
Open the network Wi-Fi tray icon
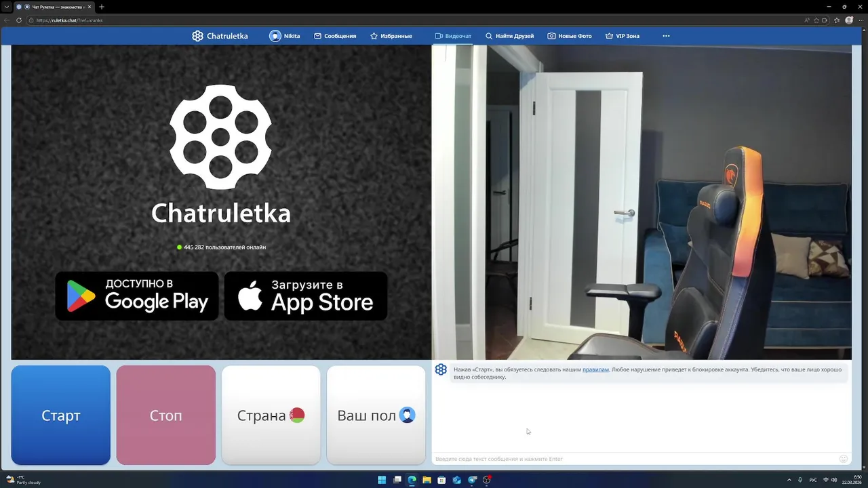(826, 480)
